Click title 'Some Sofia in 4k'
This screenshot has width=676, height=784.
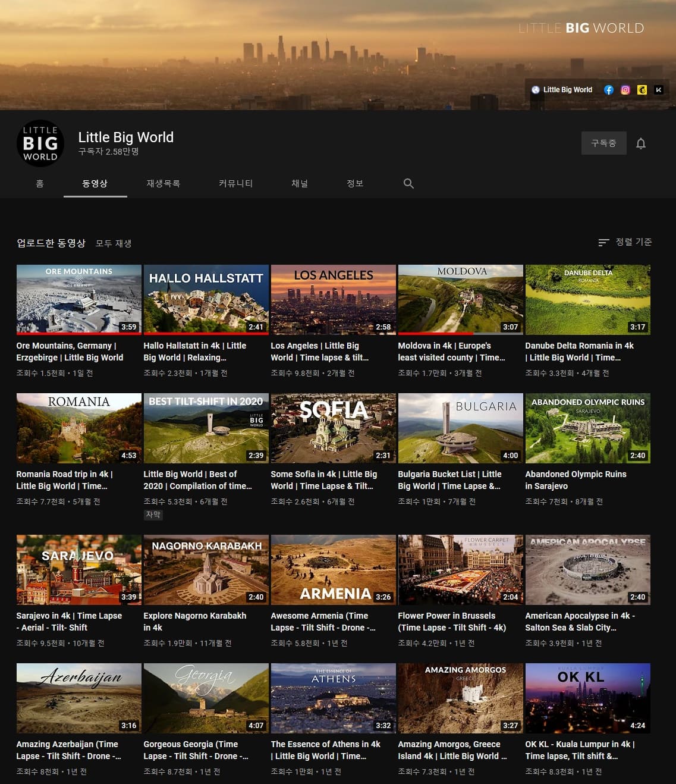324,480
